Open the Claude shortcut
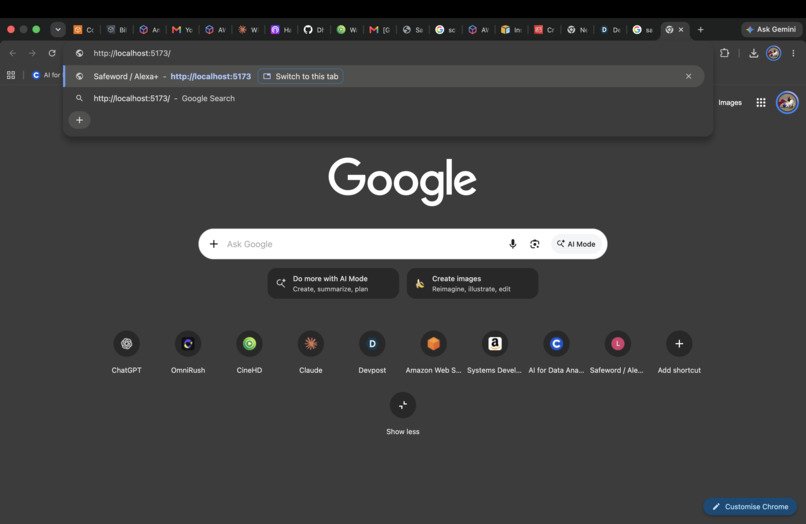 [x=311, y=352]
